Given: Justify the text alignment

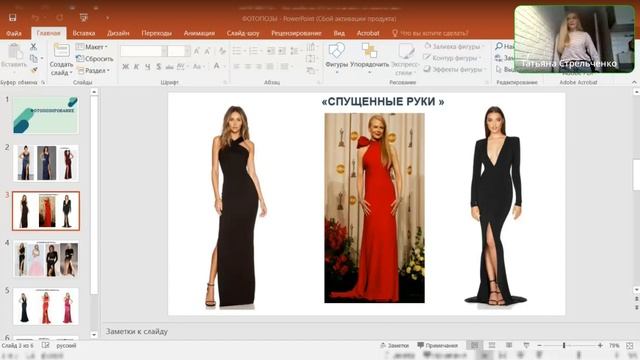Looking at the screenshot, I should pos(270,67).
